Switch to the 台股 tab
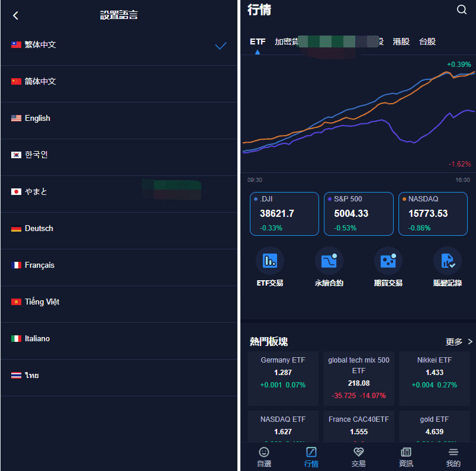Screen dimensions: 476x471 click(427, 42)
